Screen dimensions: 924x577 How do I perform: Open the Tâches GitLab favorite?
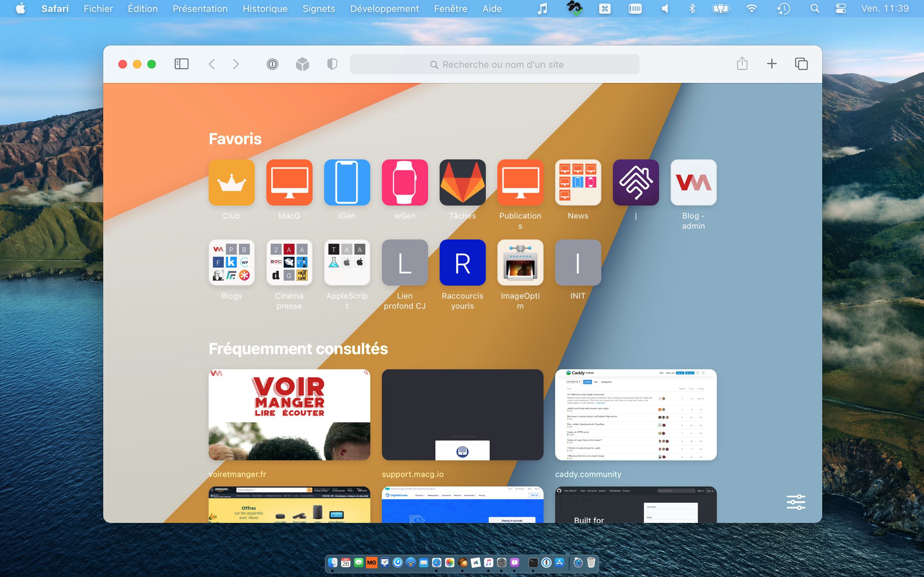click(462, 182)
